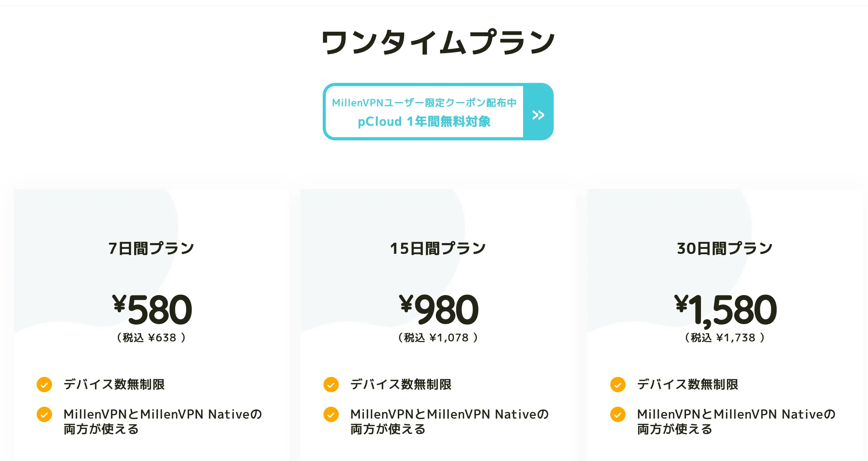Click the 税込 ¥638 tax-inclusive price
This screenshot has width=868, height=461.
click(151, 337)
